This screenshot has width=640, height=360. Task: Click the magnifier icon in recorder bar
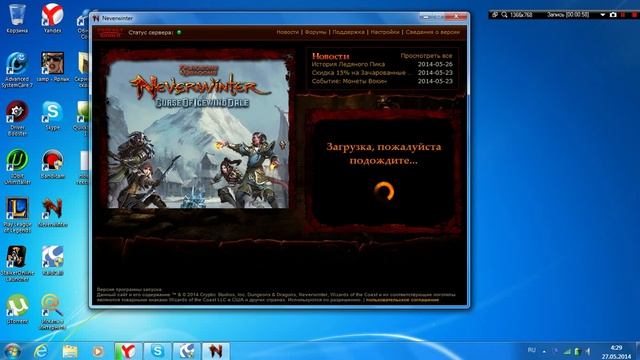click(504, 15)
